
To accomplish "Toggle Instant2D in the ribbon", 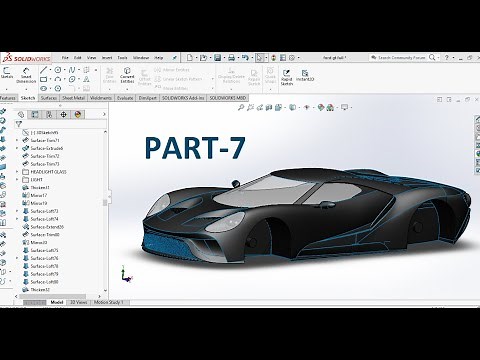I will click(305, 75).
